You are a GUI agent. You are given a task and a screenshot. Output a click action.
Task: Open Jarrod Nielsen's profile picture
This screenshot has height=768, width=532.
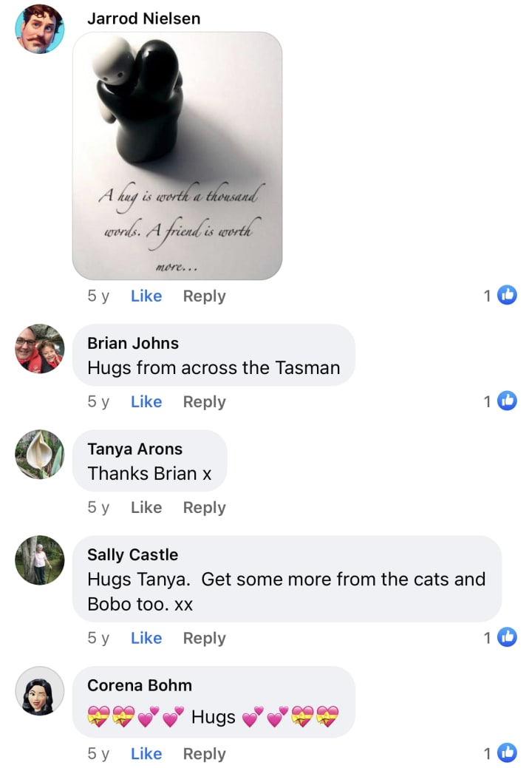pos(40,29)
